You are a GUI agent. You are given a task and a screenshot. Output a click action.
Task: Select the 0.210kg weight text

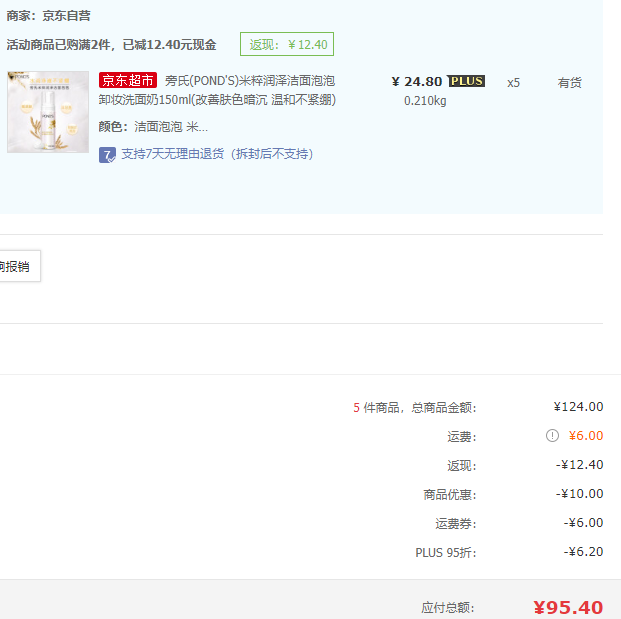[x=425, y=101]
